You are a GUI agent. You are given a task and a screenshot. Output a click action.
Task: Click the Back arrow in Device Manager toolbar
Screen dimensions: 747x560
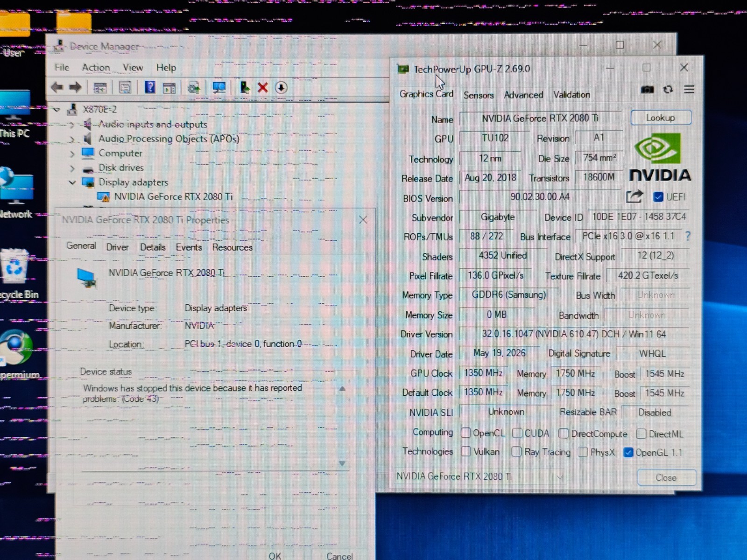click(x=57, y=87)
